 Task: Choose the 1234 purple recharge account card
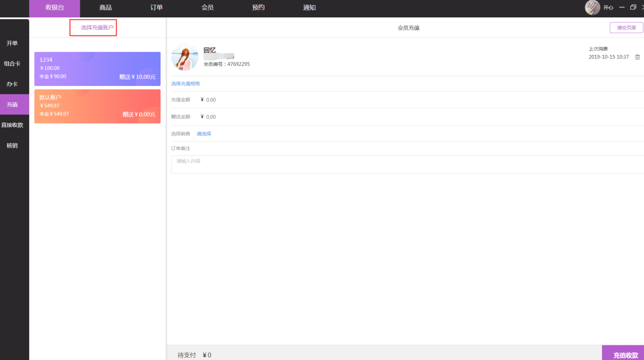[x=97, y=69]
